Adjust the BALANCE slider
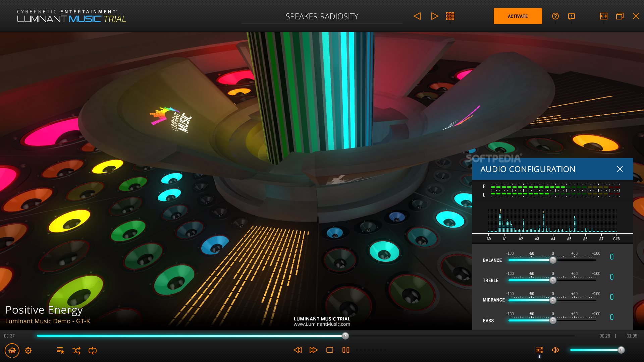This screenshot has width=644, height=362. click(x=552, y=260)
